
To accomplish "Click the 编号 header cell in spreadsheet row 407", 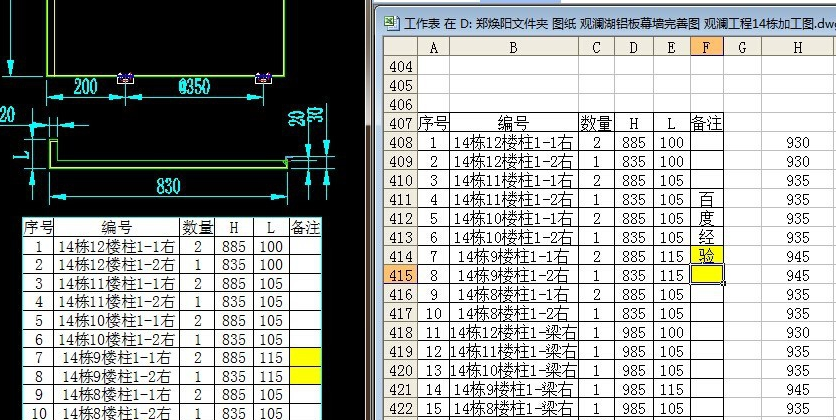I will tap(513, 124).
